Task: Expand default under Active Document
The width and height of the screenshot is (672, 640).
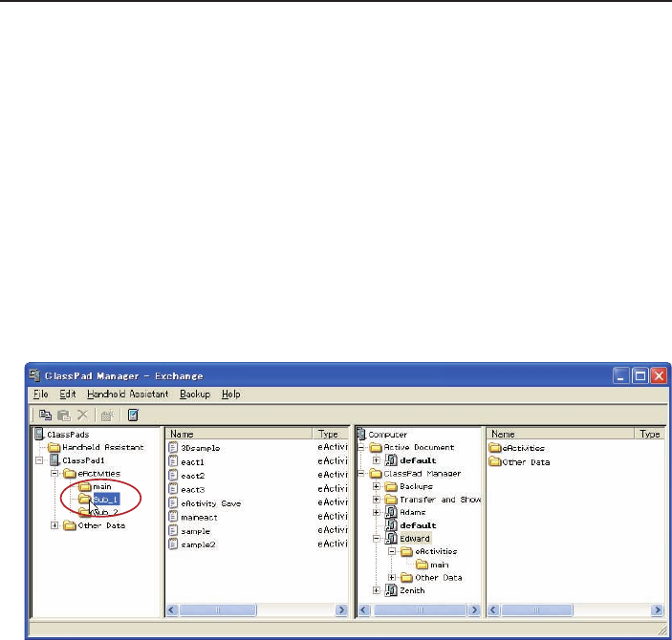Action: point(377,460)
